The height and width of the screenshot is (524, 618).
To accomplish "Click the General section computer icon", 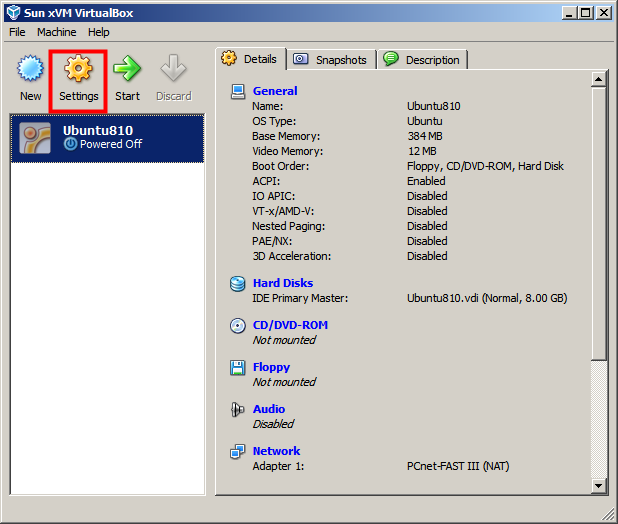I will [238, 91].
